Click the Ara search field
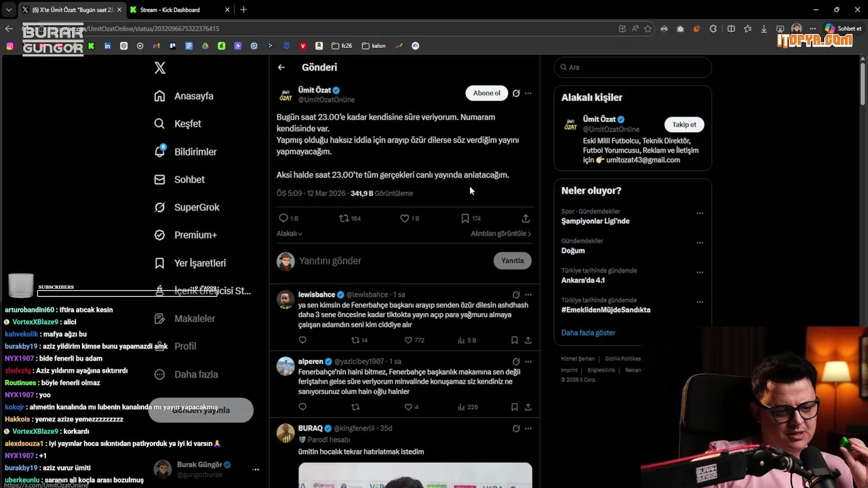868x488 pixels. (633, 67)
